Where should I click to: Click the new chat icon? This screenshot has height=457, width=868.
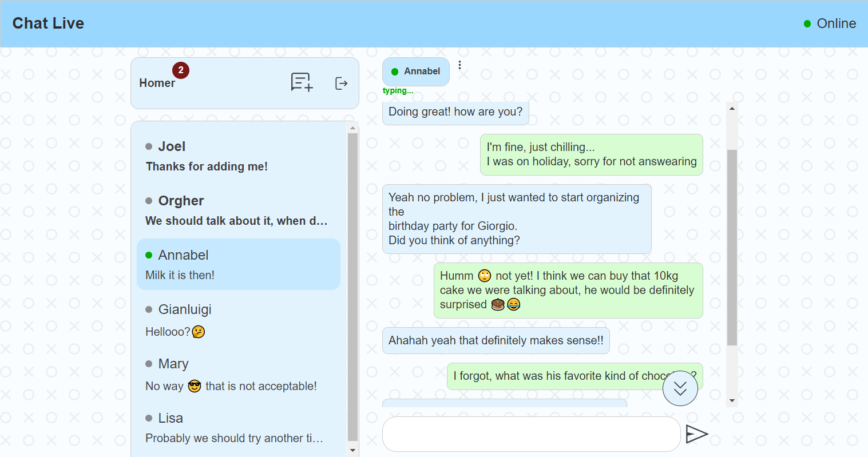point(302,82)
